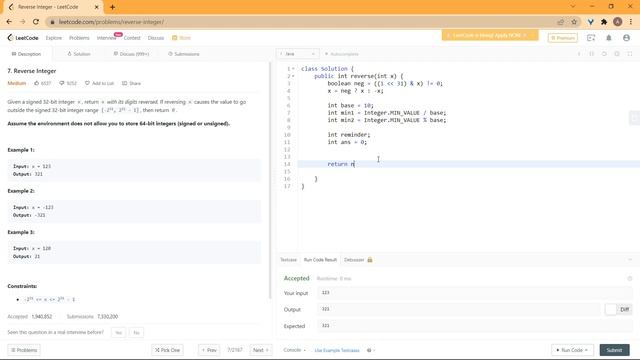Image resolution: width=640 pixels, height=360 pixels.
Task: Switch to the Solution tab
Action: pyautogui.click(x=78, y=54)
